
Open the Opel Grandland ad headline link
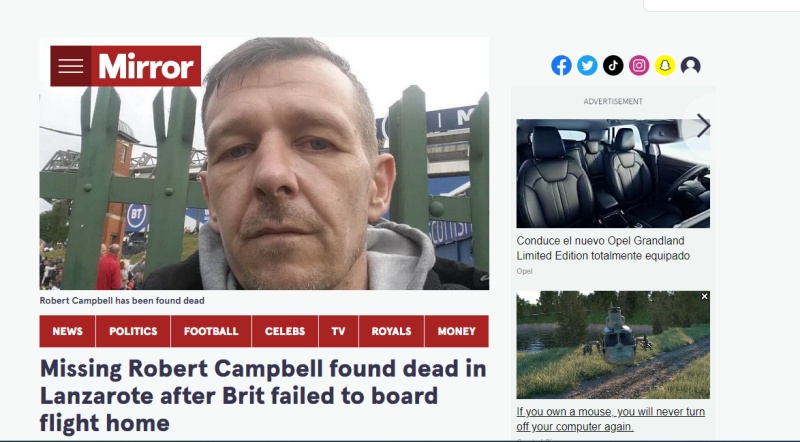pos(603,248)
